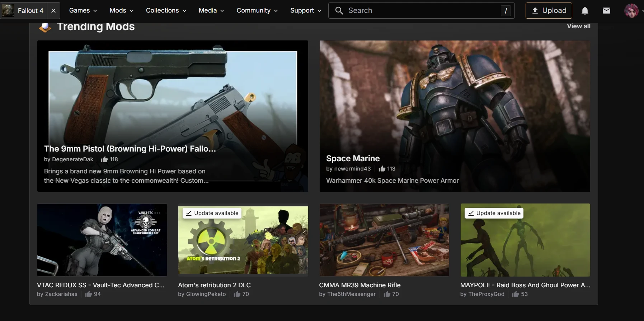Expand the Mods dropdown menu

121,10
